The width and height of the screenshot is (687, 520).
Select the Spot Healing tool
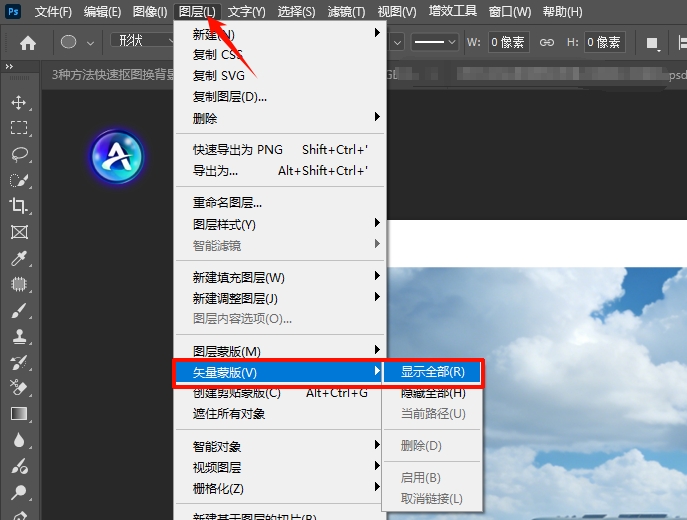[x=19, y=284]
